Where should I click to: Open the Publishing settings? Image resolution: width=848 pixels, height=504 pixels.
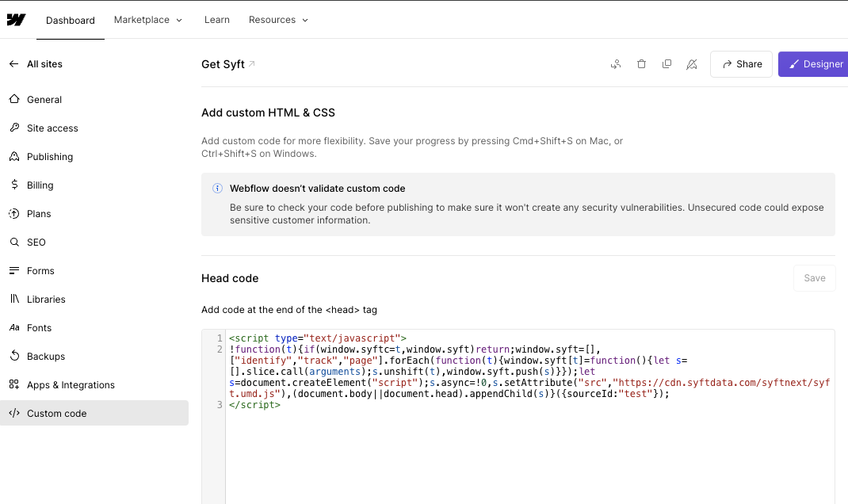pyautogui.click(x=50, y=157)
